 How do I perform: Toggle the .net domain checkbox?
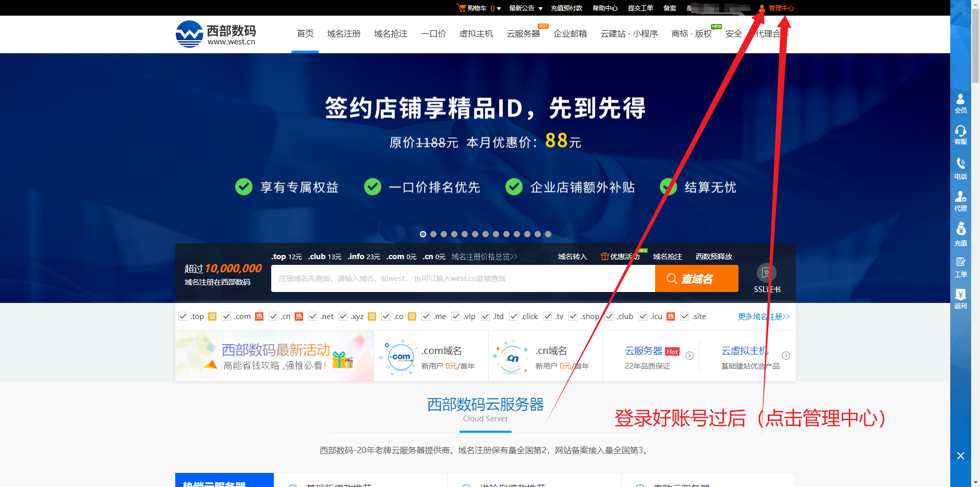[313, 316]
